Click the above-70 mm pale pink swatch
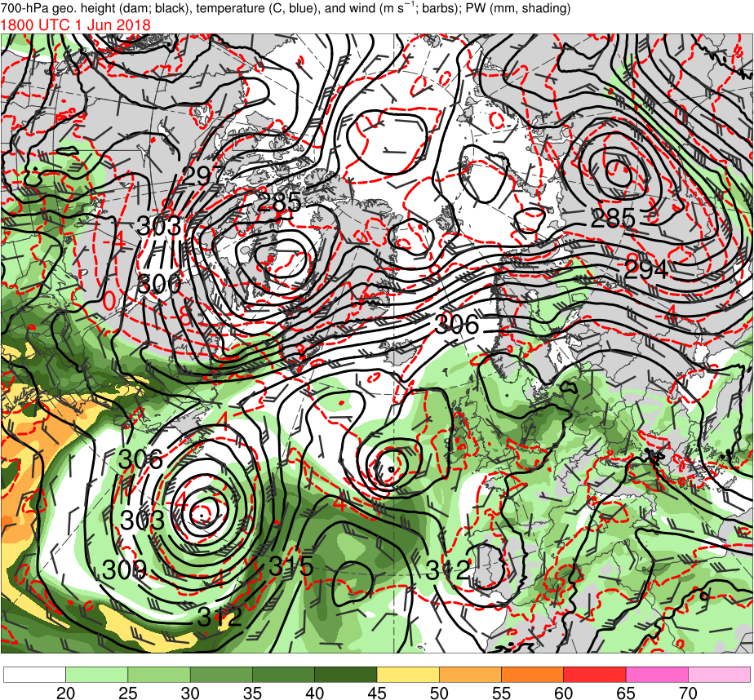754x700 pixels. (720, 675)
